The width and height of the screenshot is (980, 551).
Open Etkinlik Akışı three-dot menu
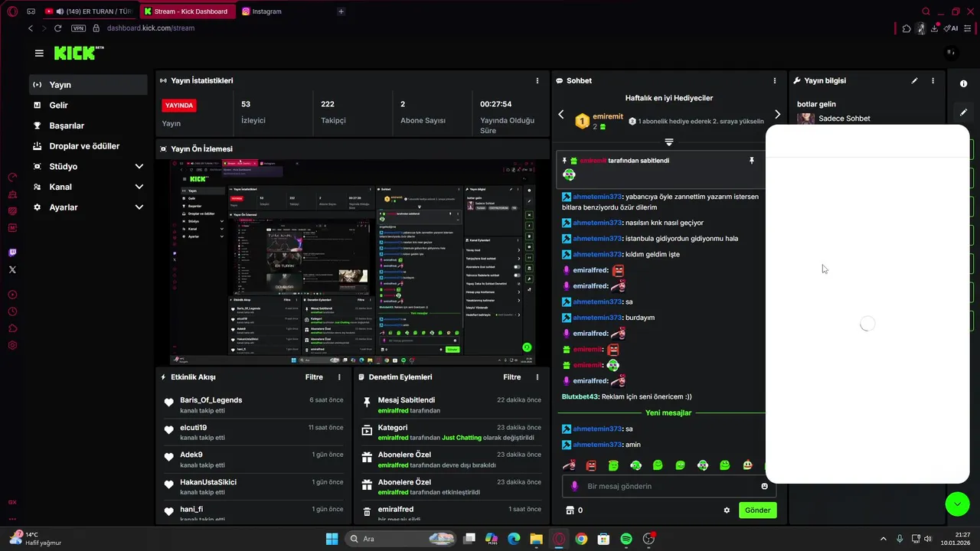(x=339, y=377)
